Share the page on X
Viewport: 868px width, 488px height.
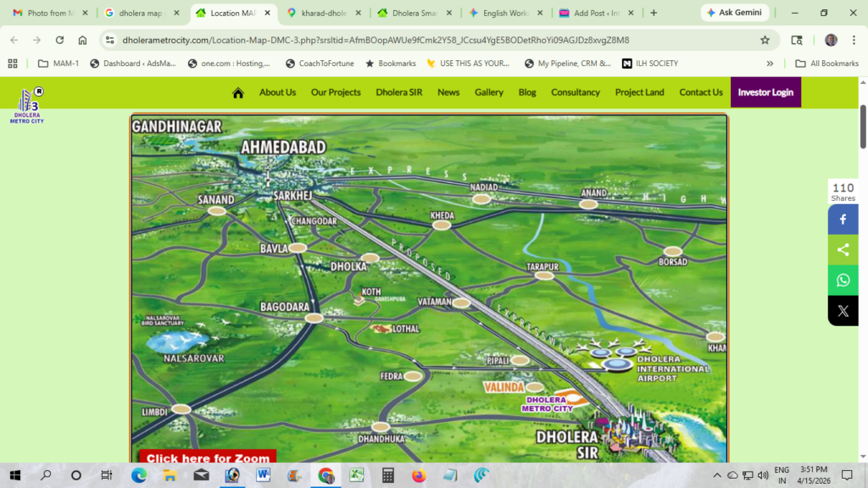tap(843, 310)
